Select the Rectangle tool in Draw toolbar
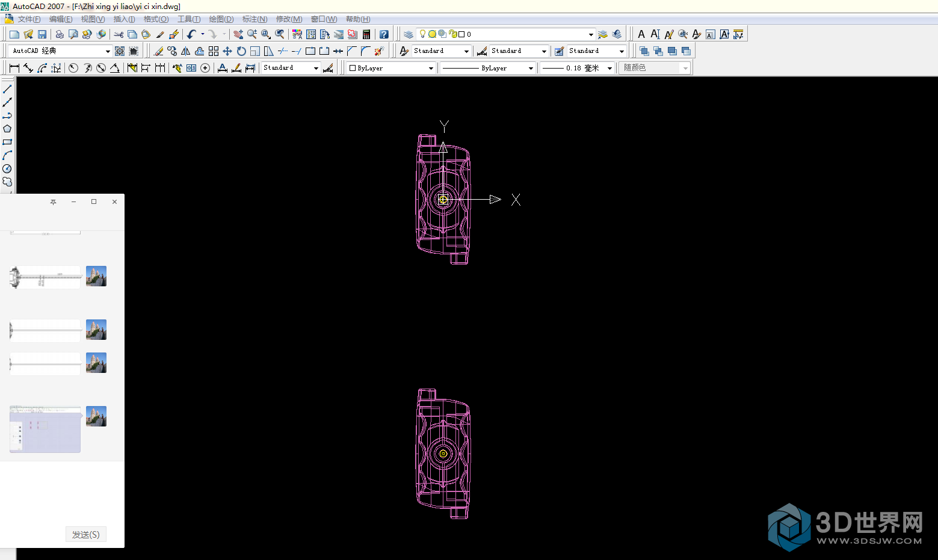This screenshot has width=938, height=560. point(7,142)
